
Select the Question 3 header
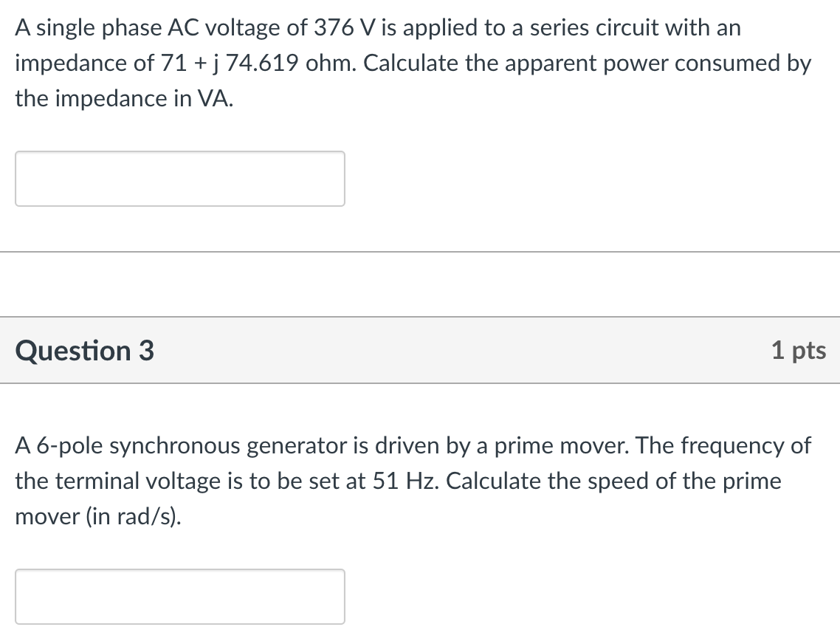86,351
